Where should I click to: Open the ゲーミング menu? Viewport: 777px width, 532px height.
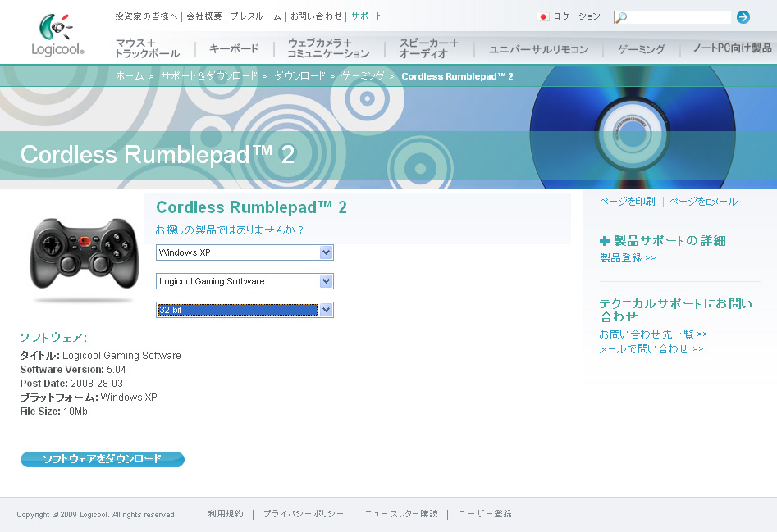(x=642, y=49)
